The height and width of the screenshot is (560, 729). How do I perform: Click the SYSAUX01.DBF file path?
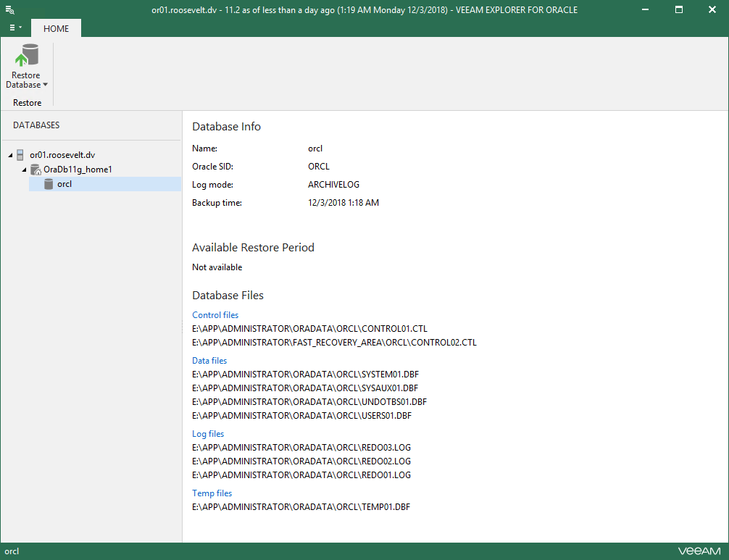305,388
